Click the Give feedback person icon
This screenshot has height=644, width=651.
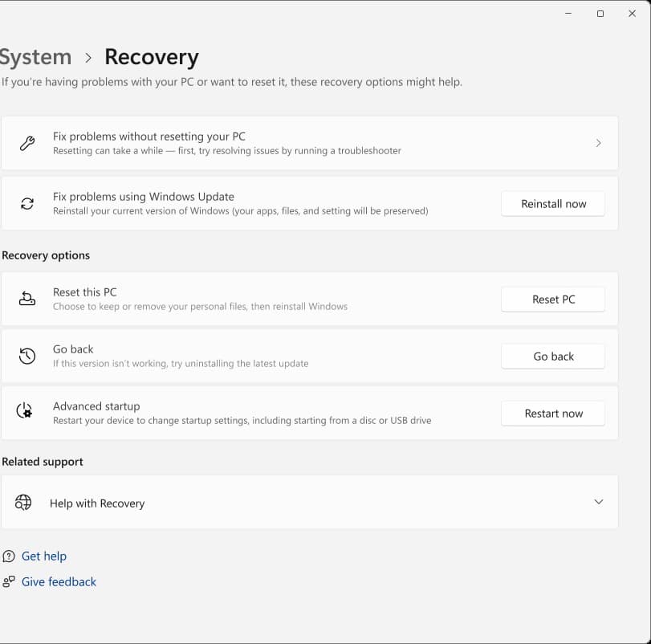pyautogui.click(x=9, y=581)
